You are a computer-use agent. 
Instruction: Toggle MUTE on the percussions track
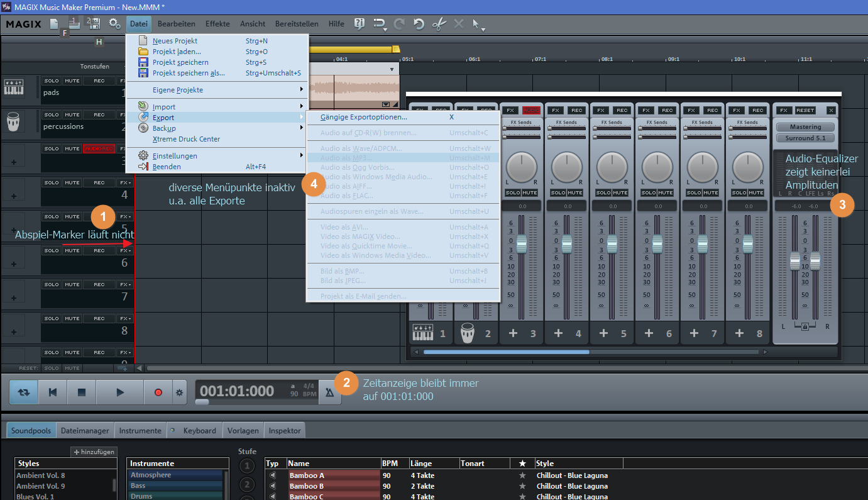pos(72,114)
